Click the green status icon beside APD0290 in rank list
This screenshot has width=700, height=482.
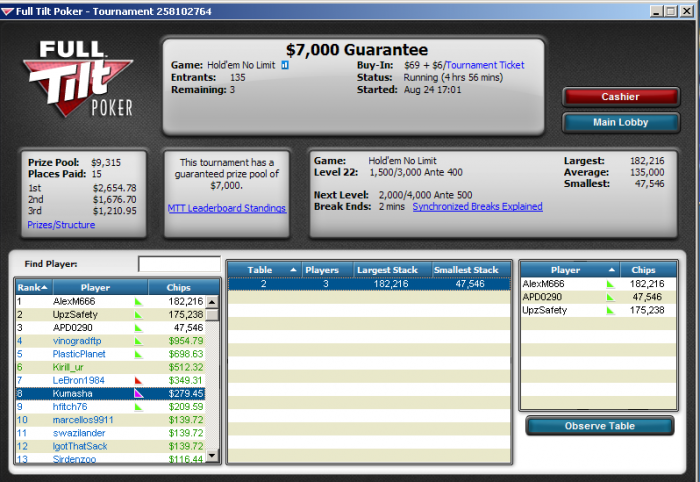point(138,328)
